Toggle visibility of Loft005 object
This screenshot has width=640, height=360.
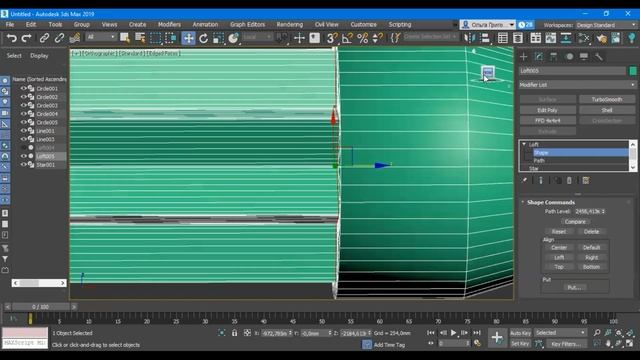coord(23,156)
